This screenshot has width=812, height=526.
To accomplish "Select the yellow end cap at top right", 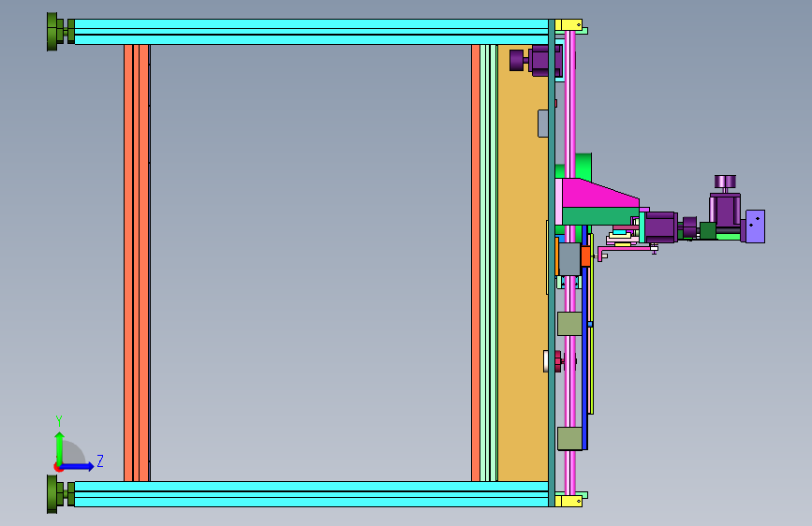I will coord(568,25).
